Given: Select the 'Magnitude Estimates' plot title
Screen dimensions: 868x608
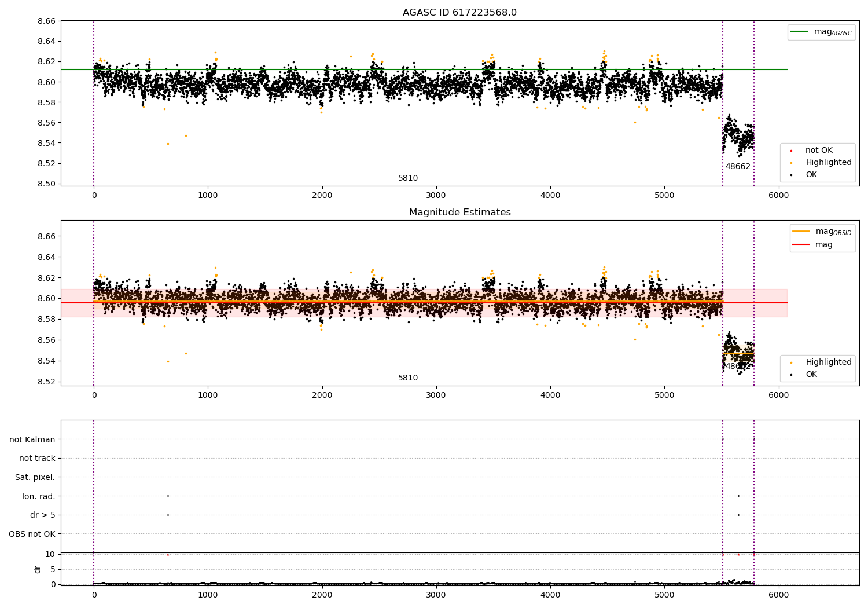Looking at the screenshot, I should (x=459, y=213).
